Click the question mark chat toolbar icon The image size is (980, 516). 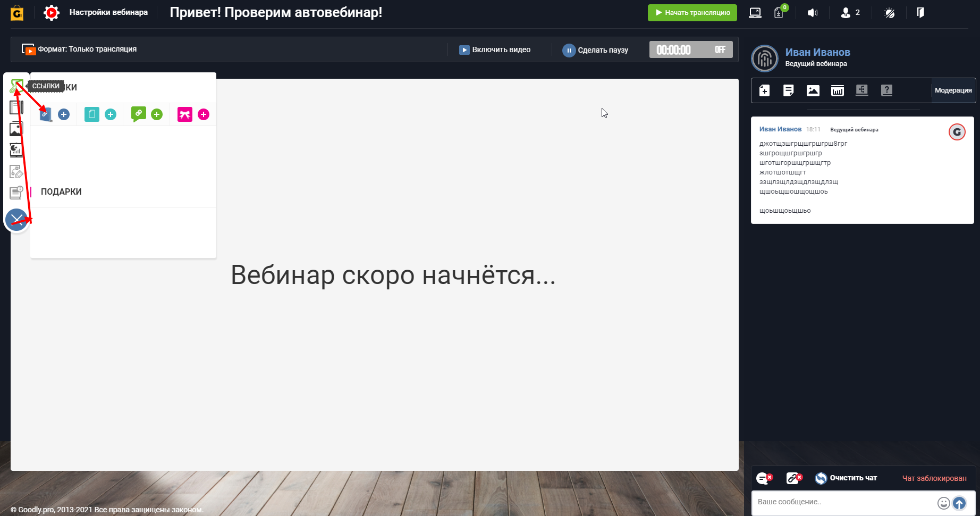tap(886, 90)
